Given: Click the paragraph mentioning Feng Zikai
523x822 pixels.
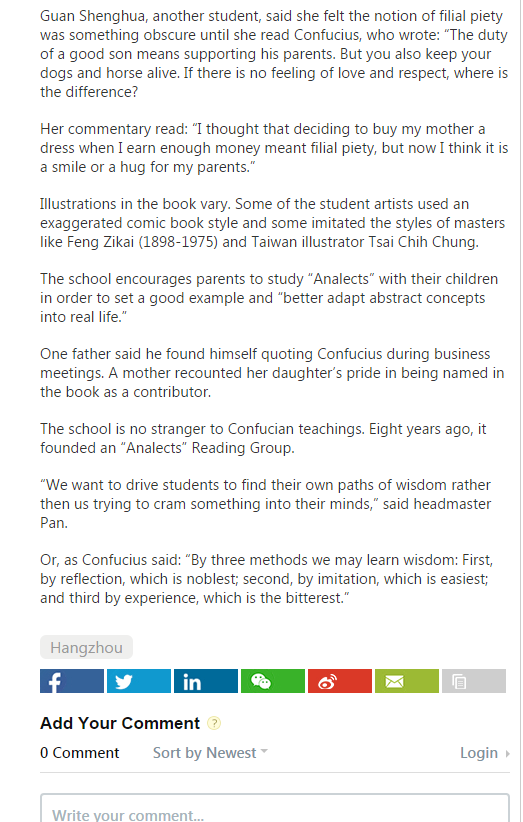Looking at the screenshot, I should click(x=273, y=223).
